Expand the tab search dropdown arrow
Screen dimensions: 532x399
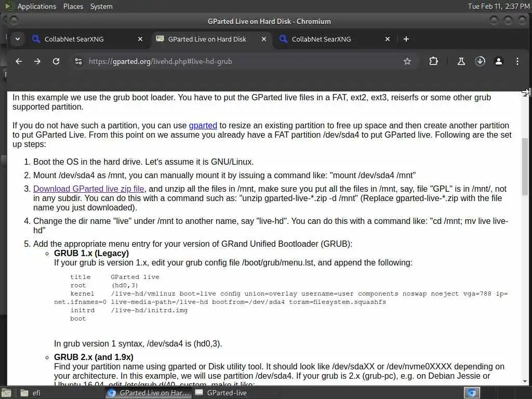[18, 39]
